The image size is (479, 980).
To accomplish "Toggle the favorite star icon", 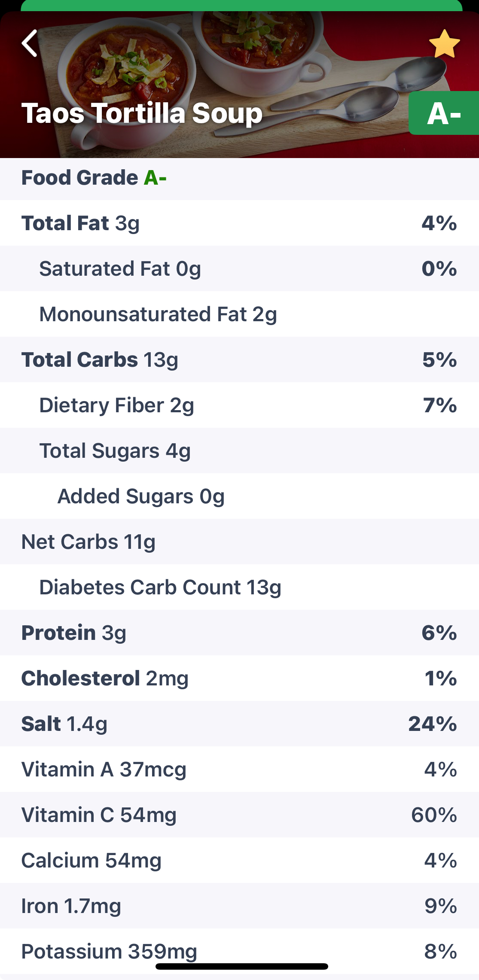I will click(x=444, y=44).
